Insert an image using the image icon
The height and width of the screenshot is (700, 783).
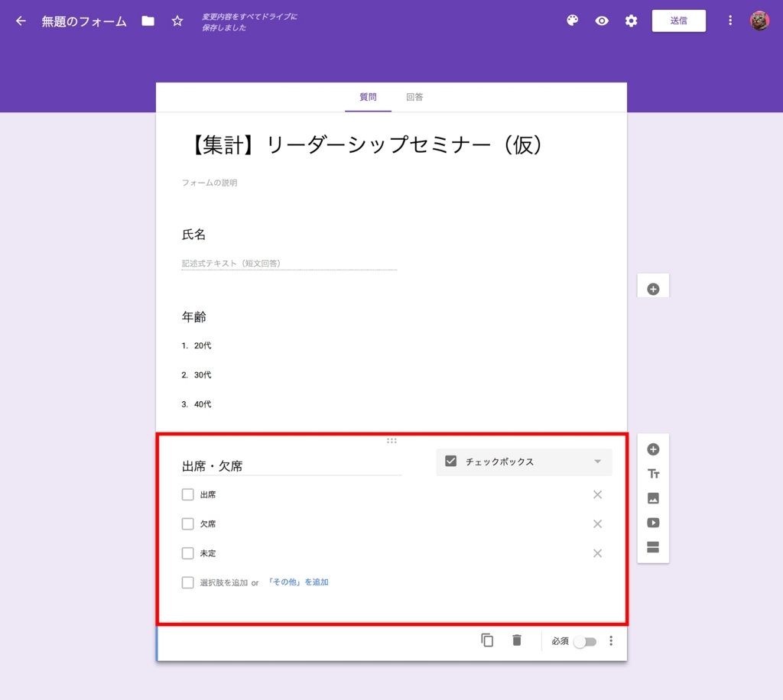[653, 498]
